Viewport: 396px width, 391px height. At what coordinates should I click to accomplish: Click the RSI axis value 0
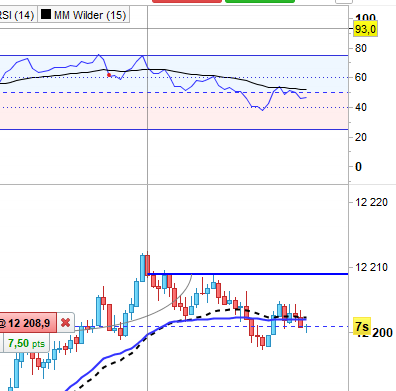click(358, 167)
